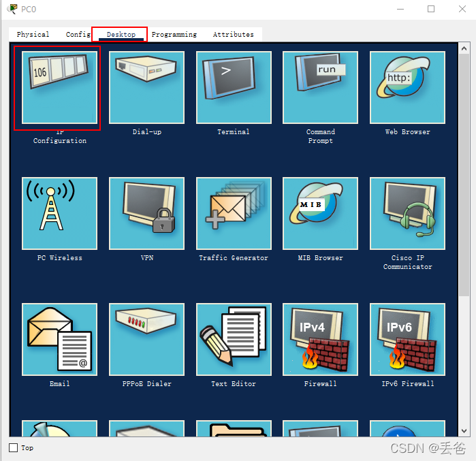Open the Dial-up app
This screenshot has width=476, height=461.
pyautogui.click(x=146, y=87)
